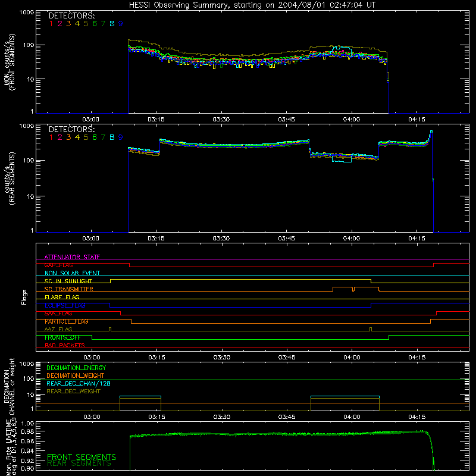476x476 pixels.
Task: Select green detector 6 in the rear segments legend
Action: tap(95, 137)
